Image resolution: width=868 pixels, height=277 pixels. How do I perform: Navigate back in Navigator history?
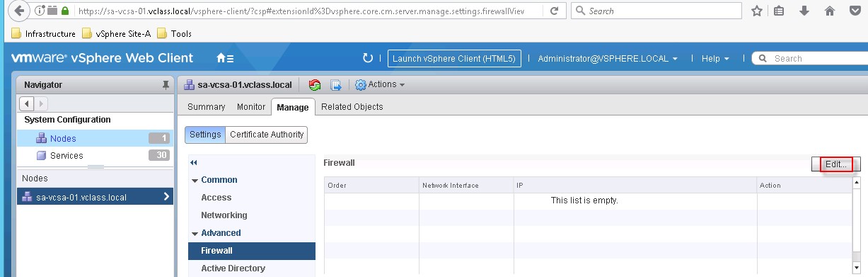[x=28, y=103]
